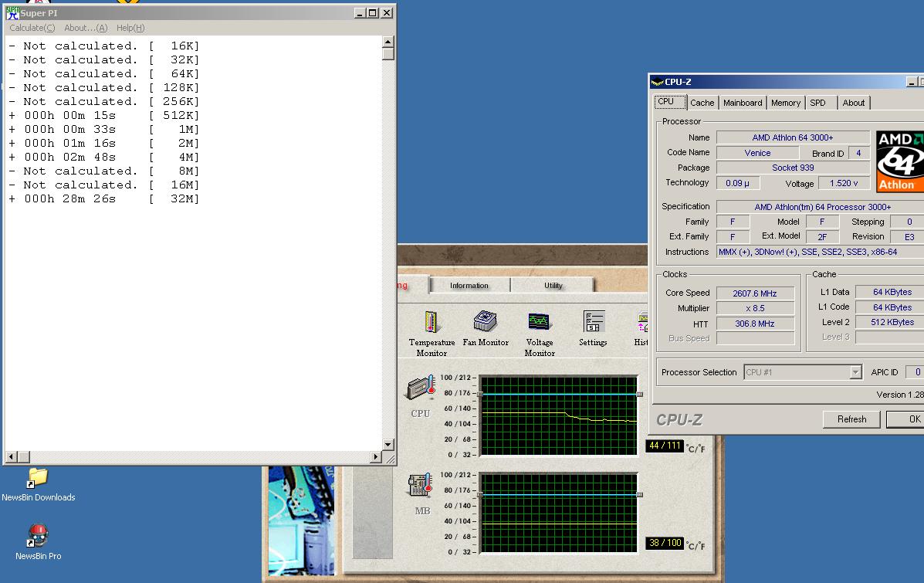Open the Voltage Monitor icon

(539, 321)
